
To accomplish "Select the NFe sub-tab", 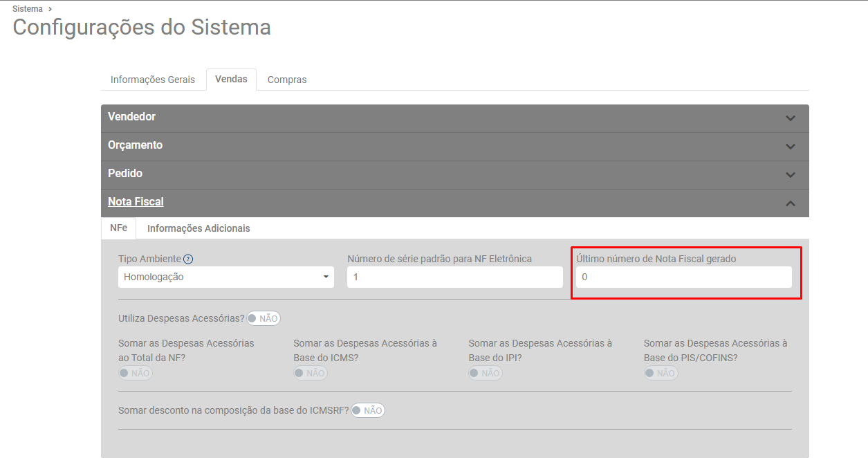I will point(118,228).
